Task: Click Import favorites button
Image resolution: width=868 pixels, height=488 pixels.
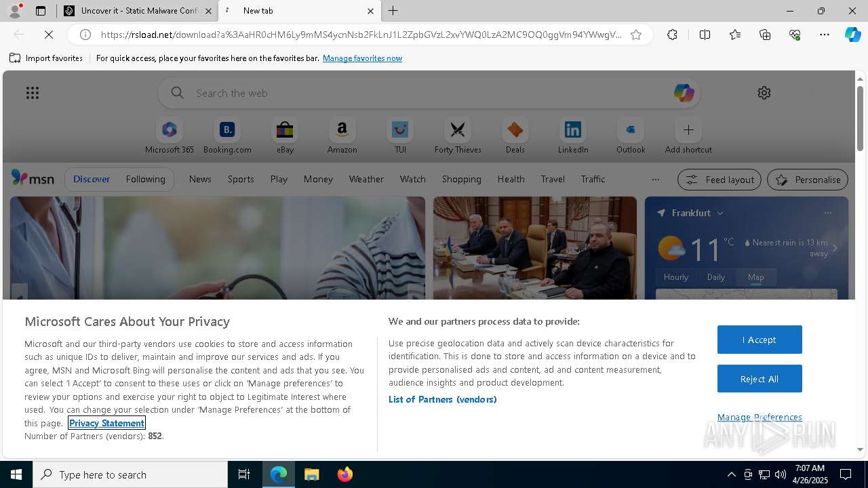Action: 46,58
